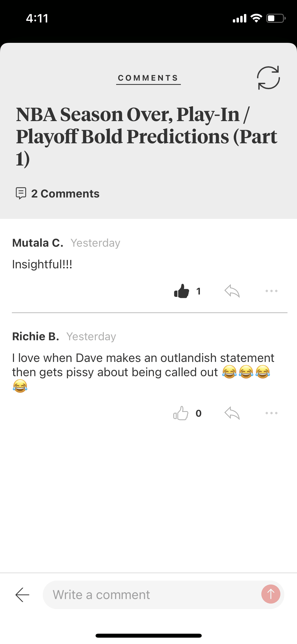Open more options for Mutala C.'s comment
This screenshot has height=644, width=297.
pos(271,291)
